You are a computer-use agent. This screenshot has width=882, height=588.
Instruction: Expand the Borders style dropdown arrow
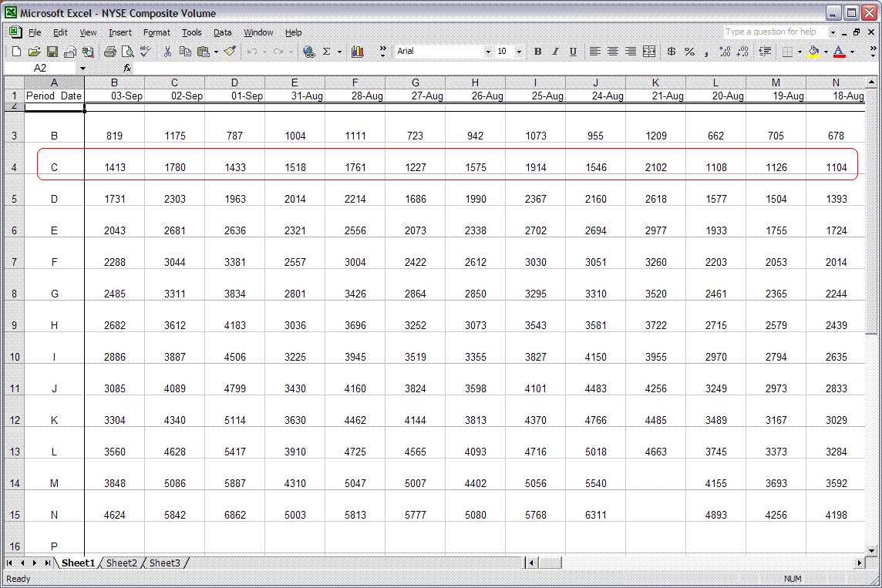coord(800,52)
